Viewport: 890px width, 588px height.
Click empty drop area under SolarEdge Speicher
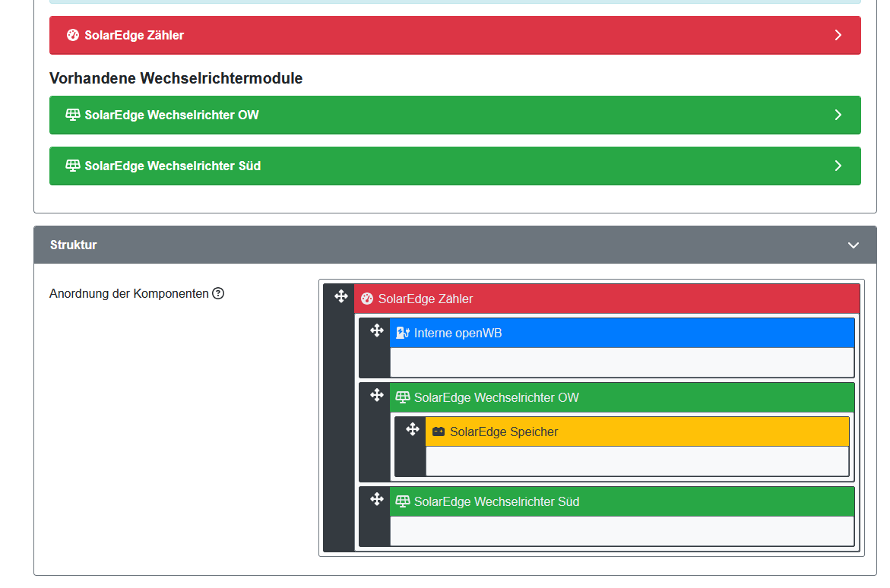coord(638,461)
